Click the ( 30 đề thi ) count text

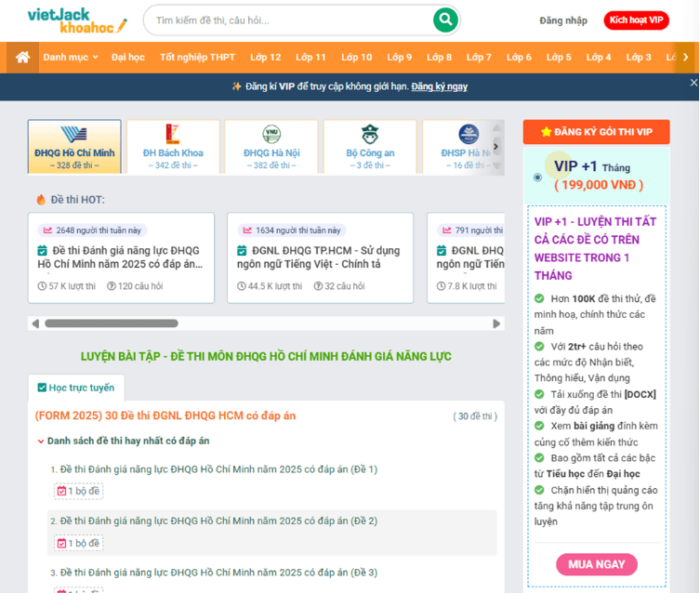pos(475,416)
